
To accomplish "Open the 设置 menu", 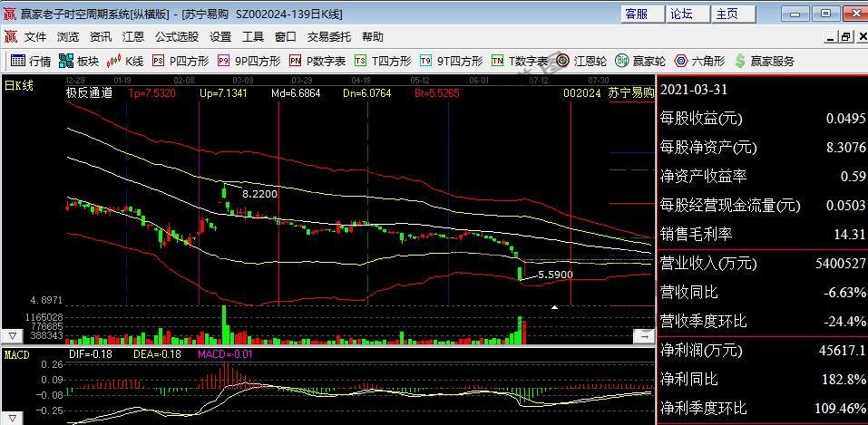I will (220, 37).
